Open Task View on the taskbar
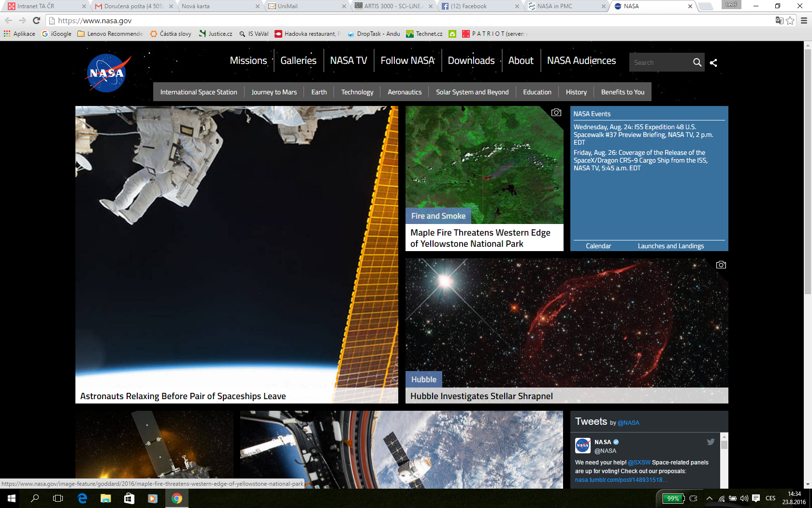Viewport: 812px width, 508px height. tap(58, 498)
